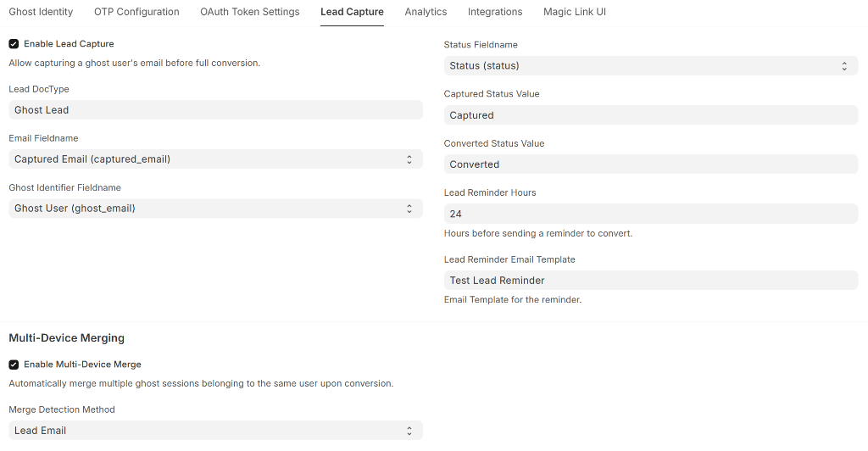Open the Magic Link UI tab
This screenshot has width=868, height=451.
click(x=575, y=12)
